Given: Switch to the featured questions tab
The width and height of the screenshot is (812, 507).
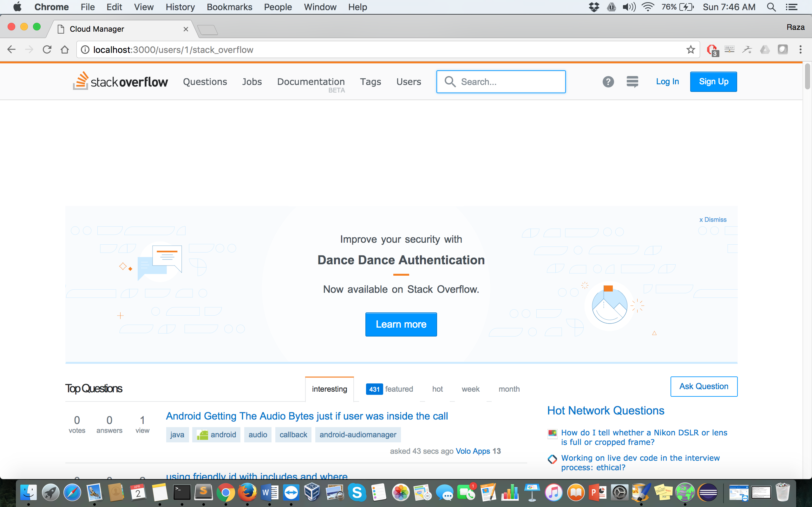Looking at the screenshot, I should (x=390, y=389).
